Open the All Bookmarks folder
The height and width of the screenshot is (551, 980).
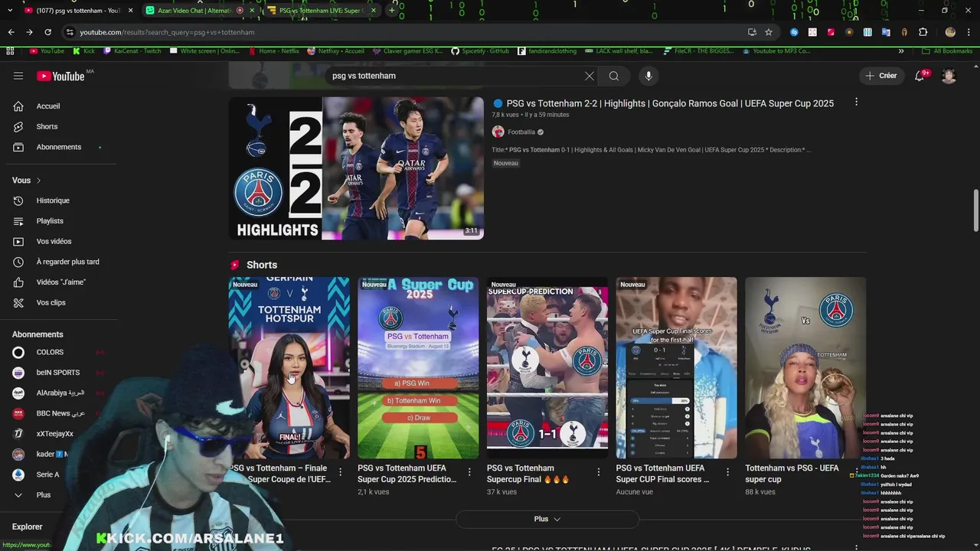point(947,51)
